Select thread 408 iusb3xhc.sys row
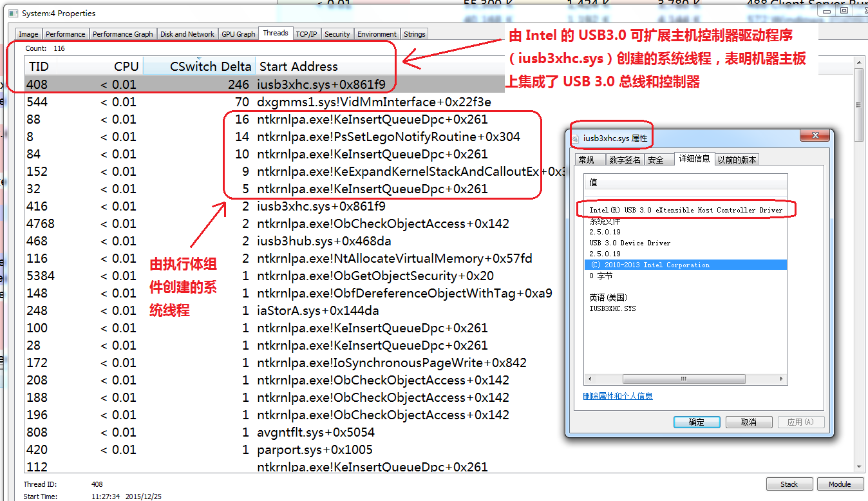The image size is (868, 501). [x=265, y=84]
